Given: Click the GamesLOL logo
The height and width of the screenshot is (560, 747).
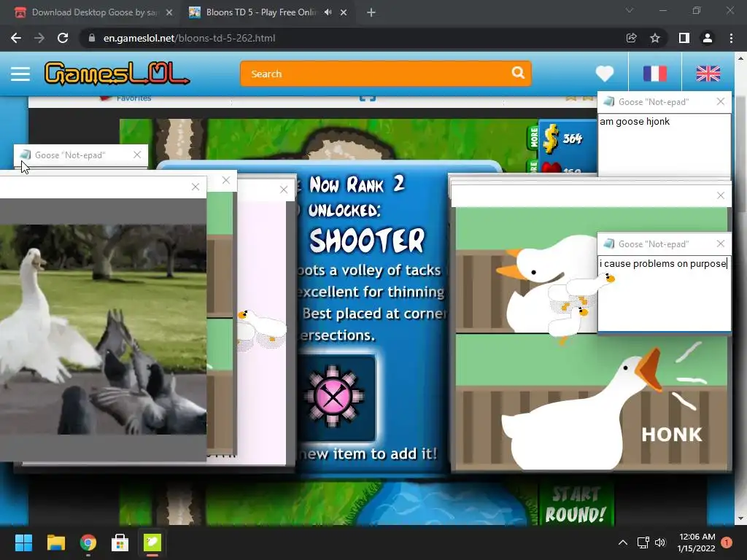Looking at the screenshot, I should click(117, 74).
